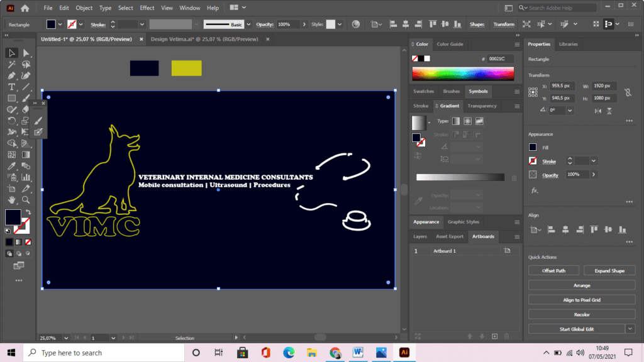
Task: Select the Pen tool
Action: 11,75
